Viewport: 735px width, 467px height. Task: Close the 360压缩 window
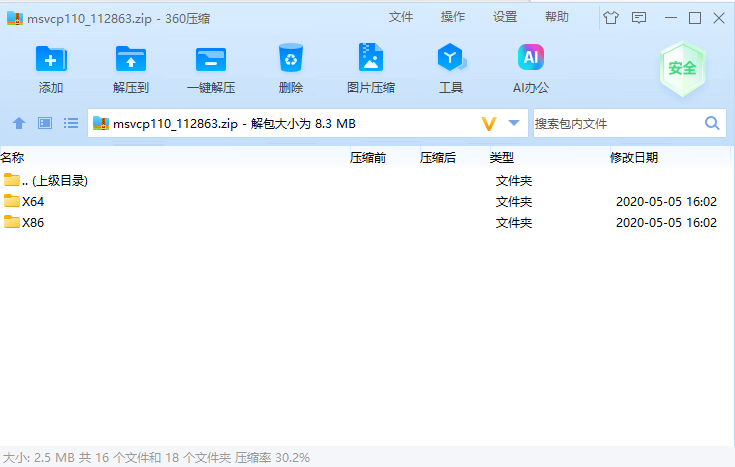pos(719,18)
